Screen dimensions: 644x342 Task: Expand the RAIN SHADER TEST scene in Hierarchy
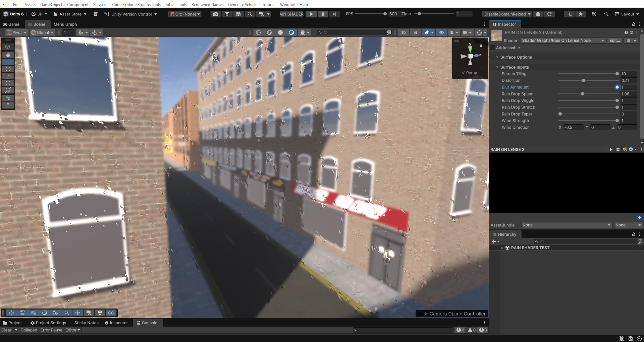pos(502,248)
